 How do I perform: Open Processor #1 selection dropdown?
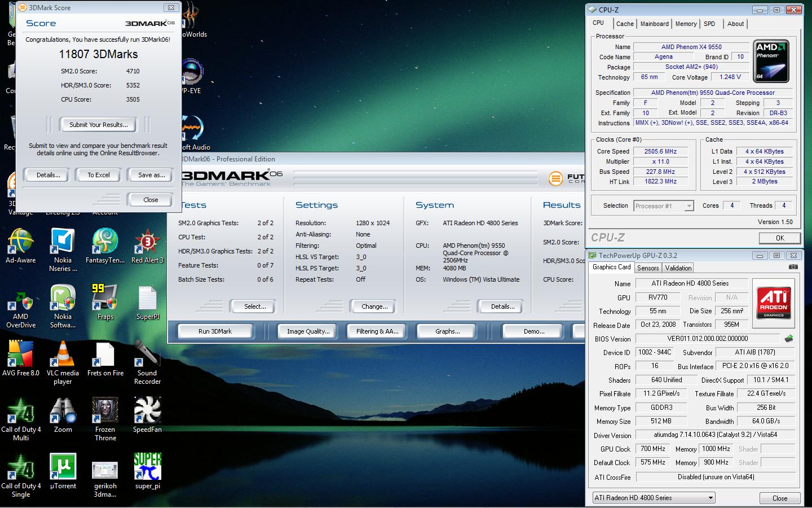664,206
